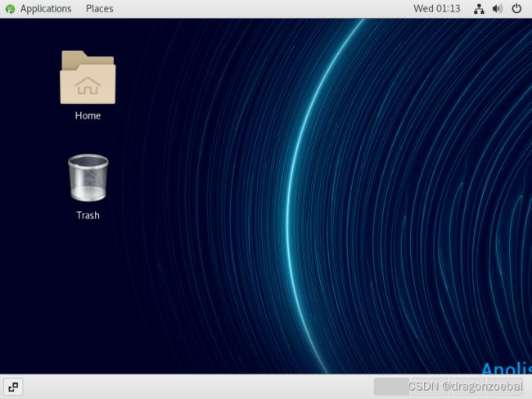
Task: Show the calendar via Wed 01:13 clock
Action: [x=437, y=8]
